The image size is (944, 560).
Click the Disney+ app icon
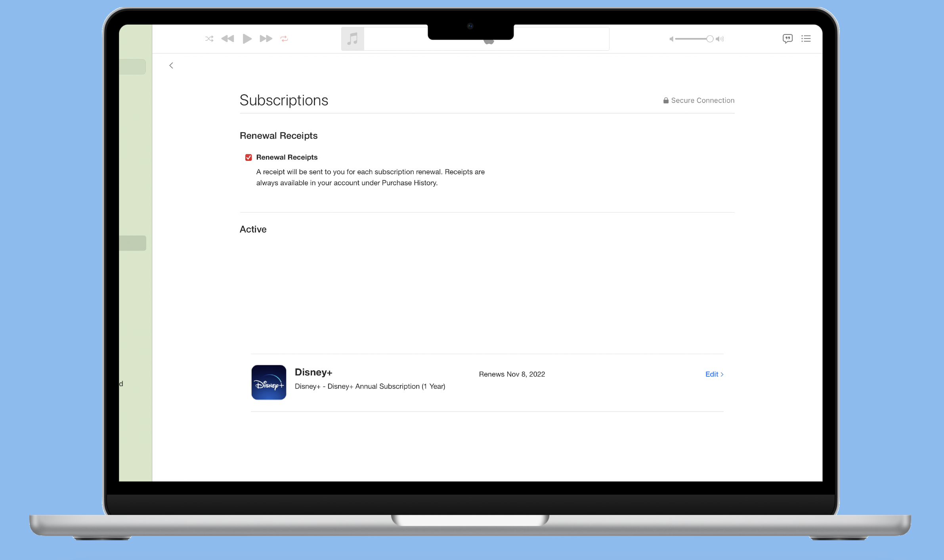[269, 383]
